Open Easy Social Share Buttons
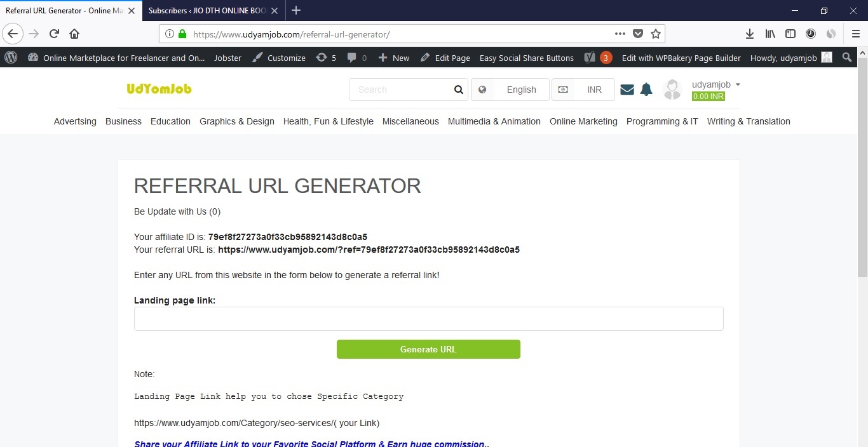868x447 pixels. (x=527, y=57)
